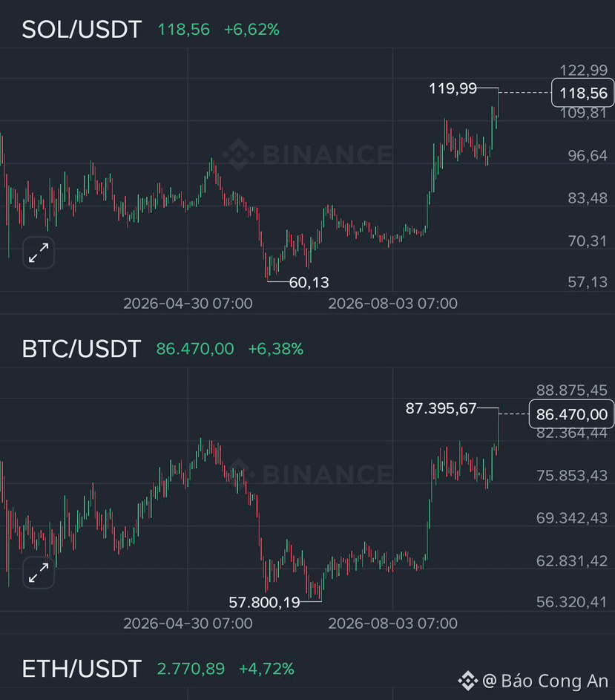Select the SOL high marker 119,99
The width and height of the screenshot is (615, 700).
click(x=453, y=88)
